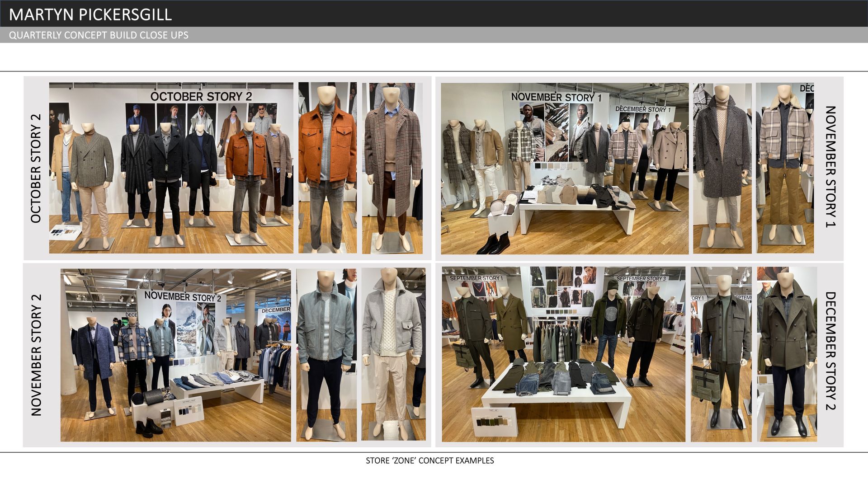Select the olive field jacket mannequin with bag
The image size is (868, 488).
[x=721, y=354]
